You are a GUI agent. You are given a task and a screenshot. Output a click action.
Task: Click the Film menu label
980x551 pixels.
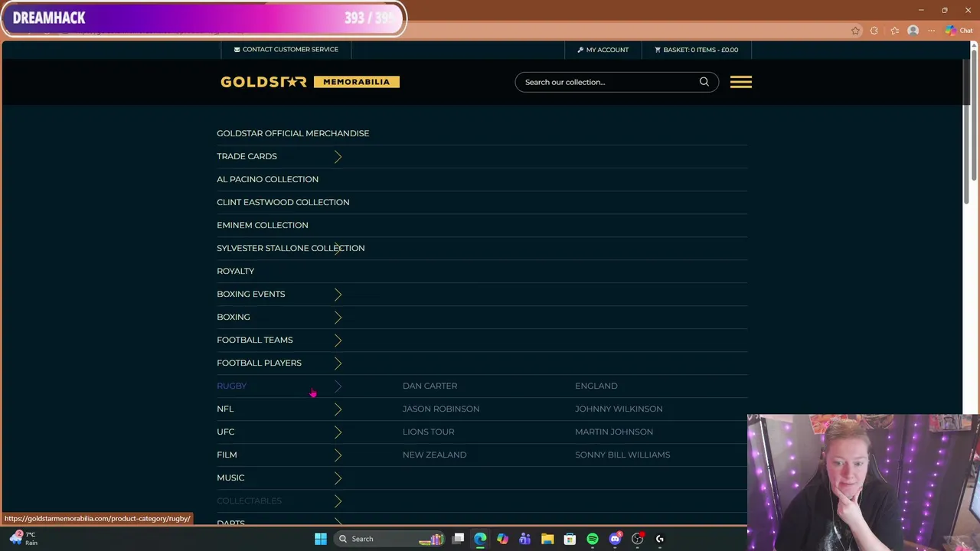227,455
